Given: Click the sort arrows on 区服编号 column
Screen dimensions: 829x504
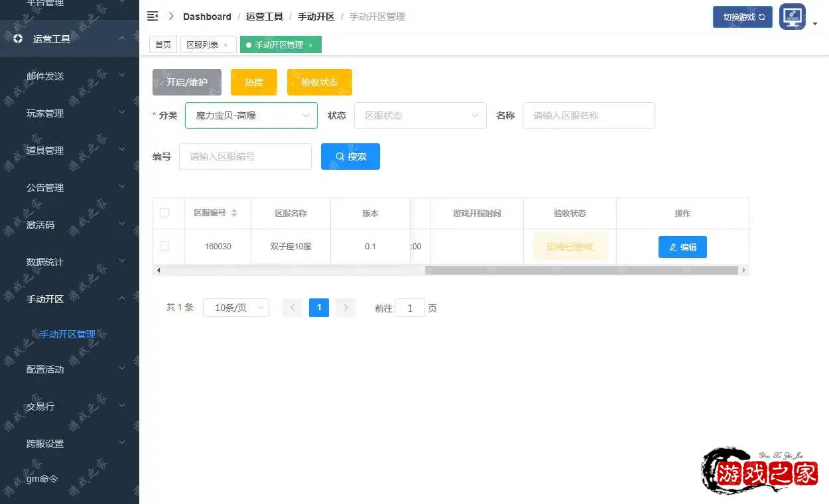Looking at the screenshot, I should point(234,214).
